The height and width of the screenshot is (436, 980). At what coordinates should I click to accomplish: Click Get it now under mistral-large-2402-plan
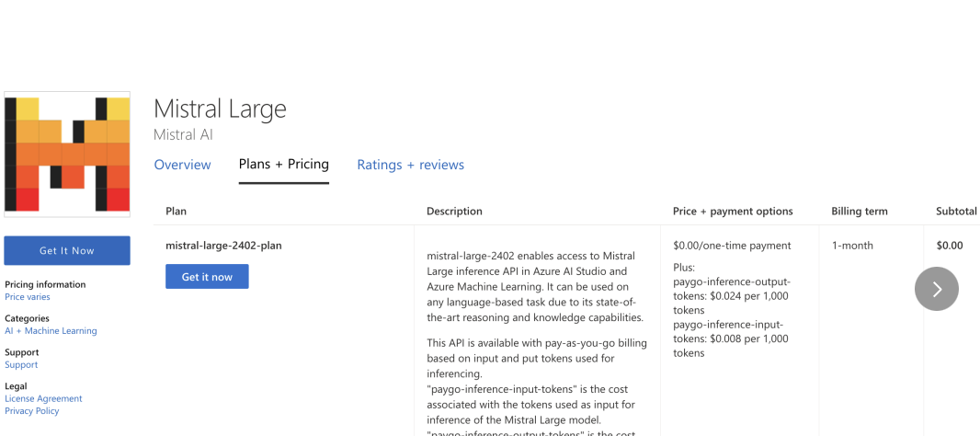(x=207, y=277)
